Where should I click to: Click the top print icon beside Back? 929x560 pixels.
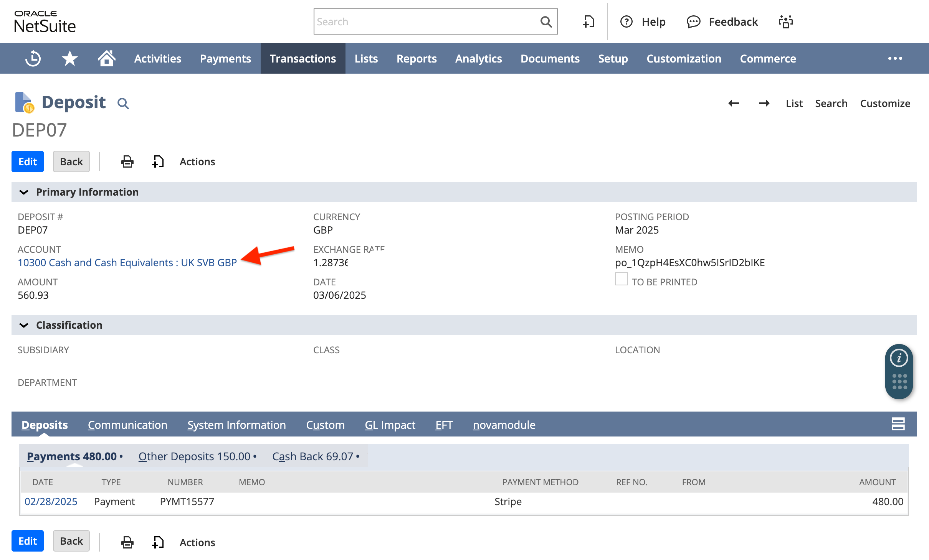point(127,161)
